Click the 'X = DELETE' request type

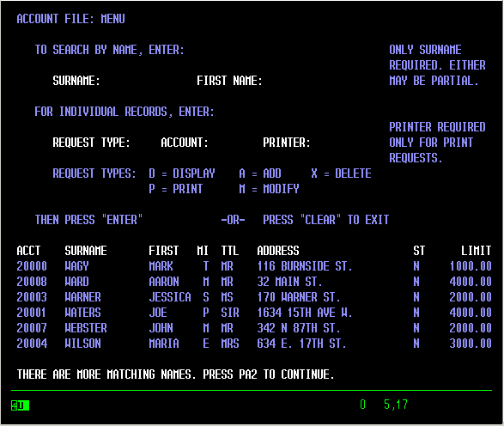341,173
